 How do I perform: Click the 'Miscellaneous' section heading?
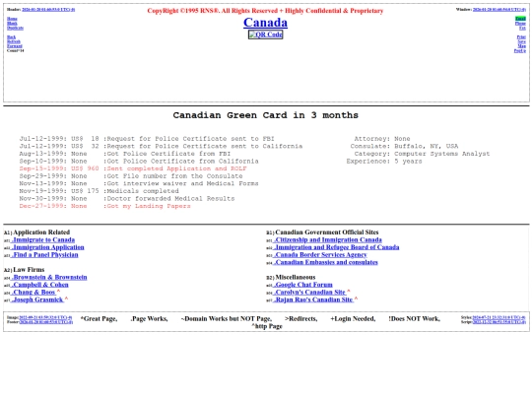[296, 277]
